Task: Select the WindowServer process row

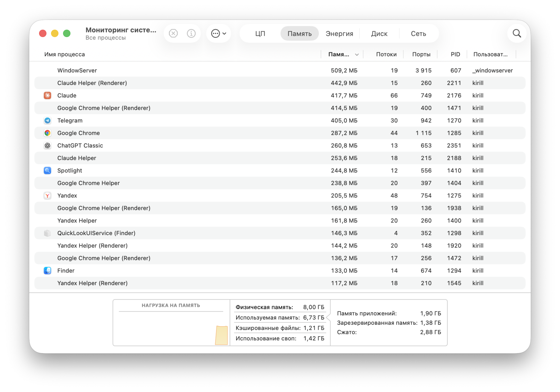Action: click(280, 71)
